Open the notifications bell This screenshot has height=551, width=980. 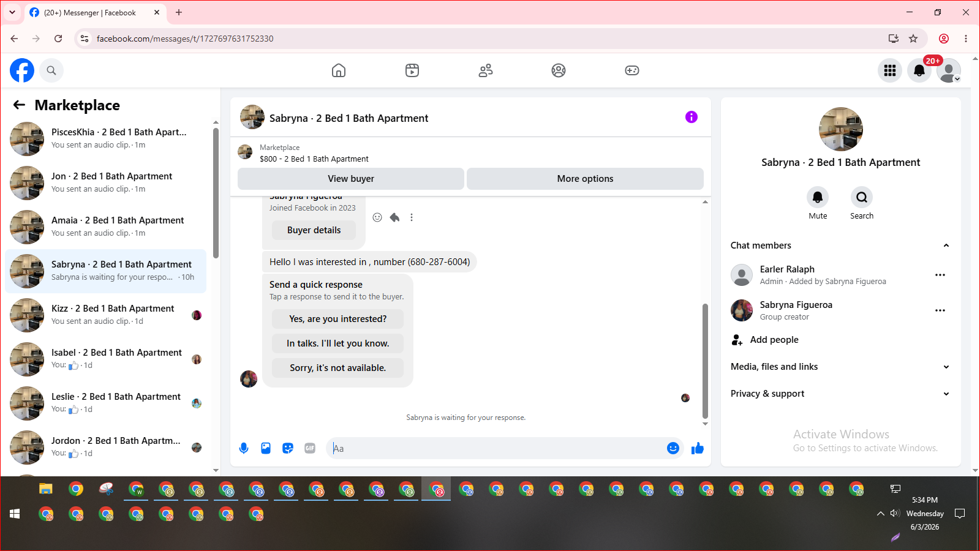pyautogui.click(x=919, y=70)
